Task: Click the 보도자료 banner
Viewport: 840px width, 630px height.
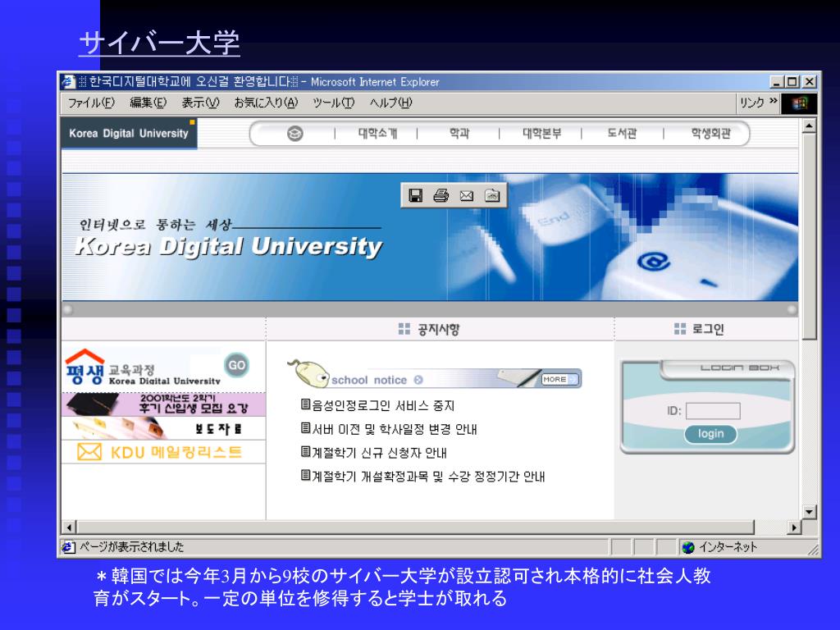Action: (x=163, y=428)
